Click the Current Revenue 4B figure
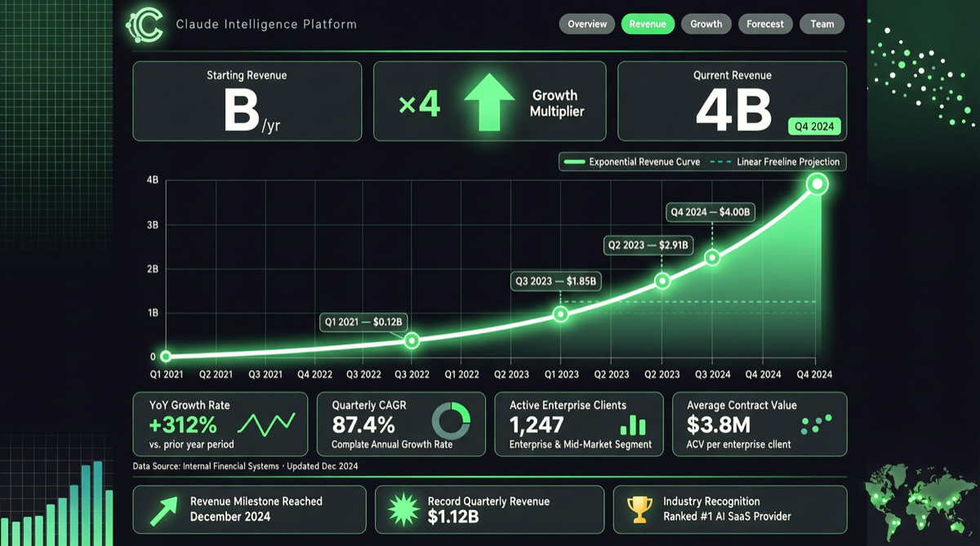Viewport: 980px width, 546px height. click(x=733, y=110)
